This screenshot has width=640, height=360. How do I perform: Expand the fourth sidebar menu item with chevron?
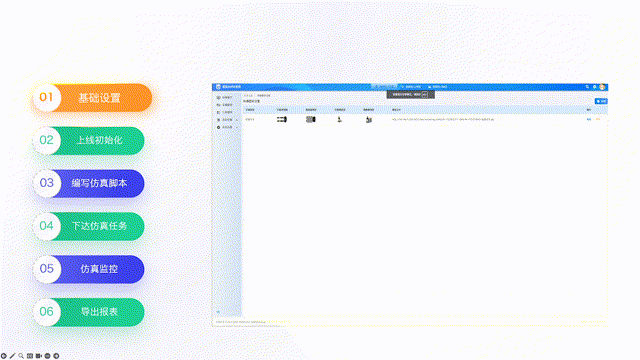[x=227, y=120]
